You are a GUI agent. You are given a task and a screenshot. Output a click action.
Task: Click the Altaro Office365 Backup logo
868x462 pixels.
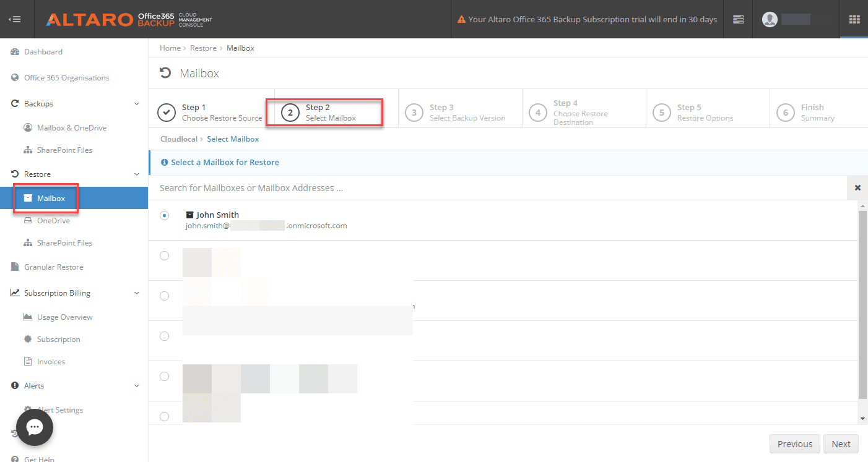129,19
